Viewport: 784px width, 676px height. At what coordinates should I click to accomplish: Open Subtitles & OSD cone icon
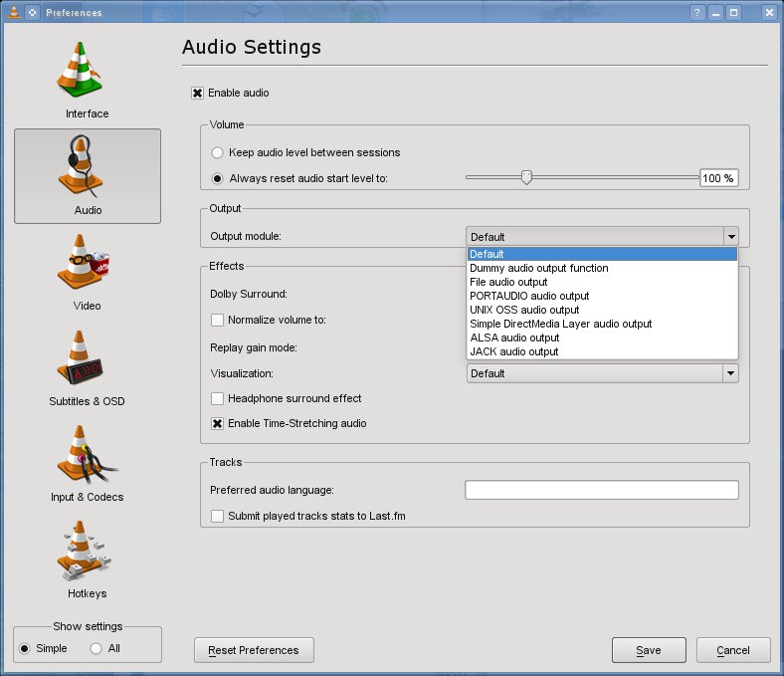pos(80,357)
